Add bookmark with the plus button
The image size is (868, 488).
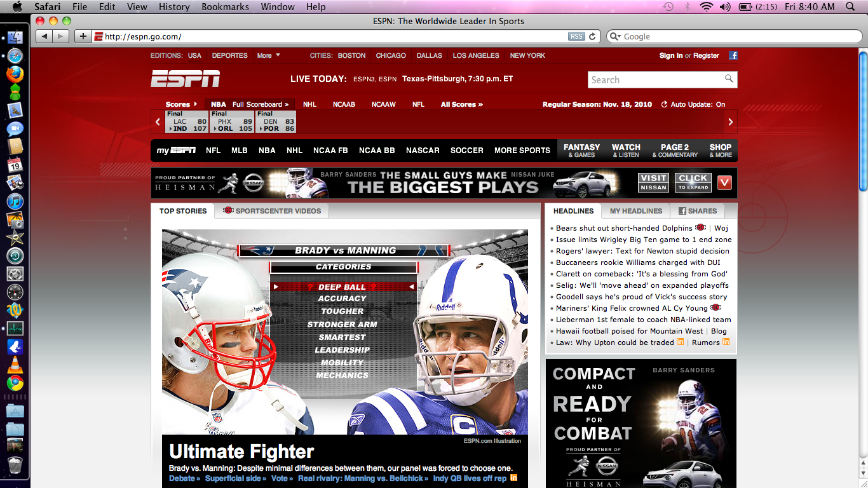[x=83, y=36]
